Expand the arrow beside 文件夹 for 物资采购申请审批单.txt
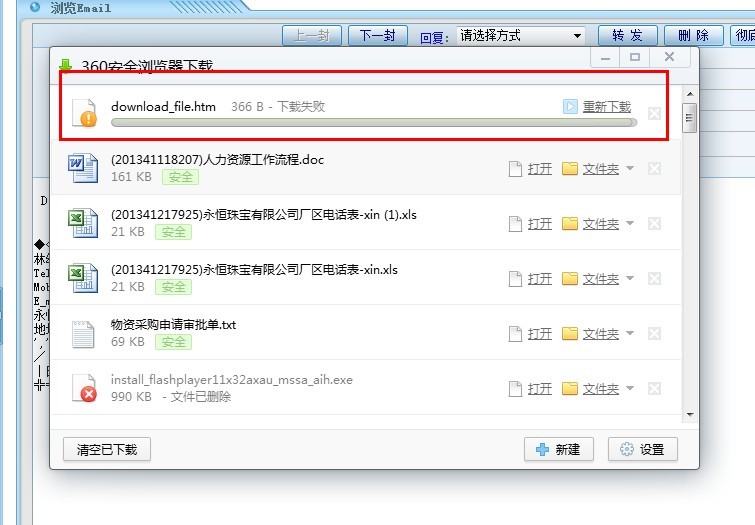Viewport: 755px width, 525px height. pyautogui.click(x=630, y=333)
